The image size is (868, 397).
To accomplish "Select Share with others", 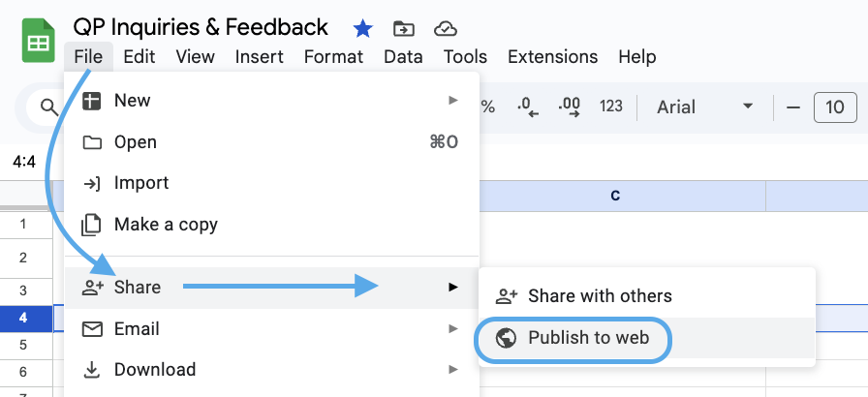I will (646, 296).
